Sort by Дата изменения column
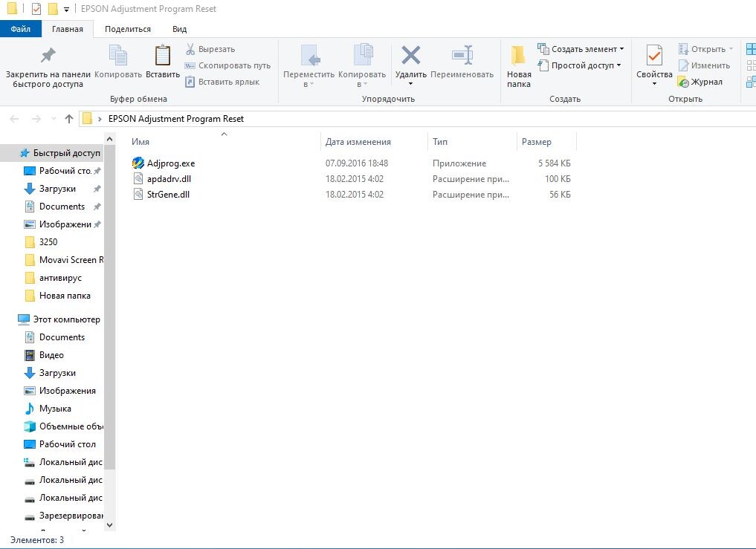Screen dimensions: 756x549 pos(358,142)
